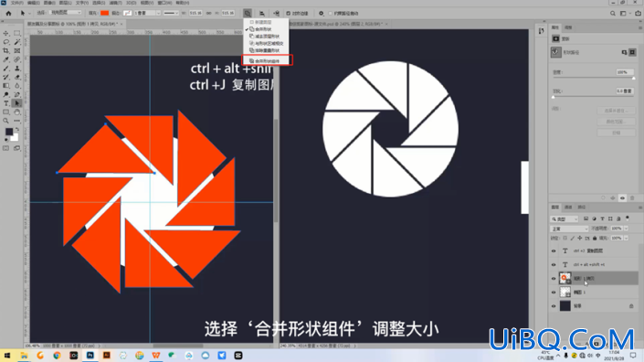The width and height of the screenshot is (644, 362).
Task: Select the History Brush tool
Action: point(5,77)
